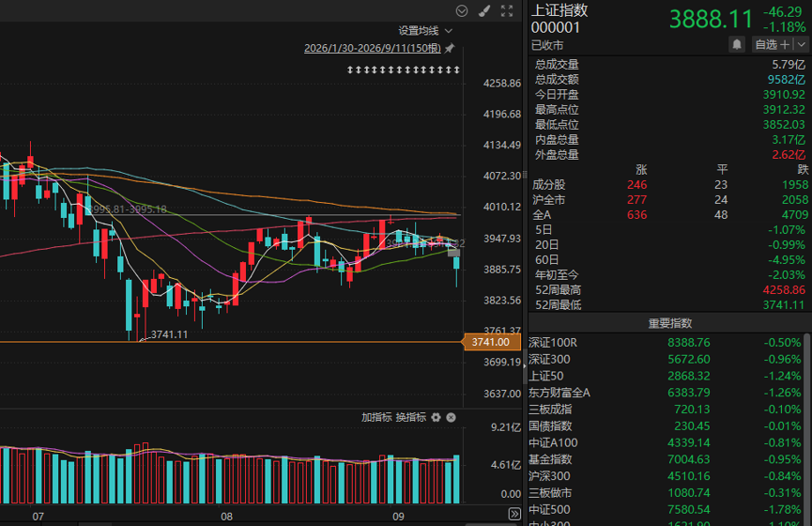Open the 设置均线 dropdown
812x526 pixels.
tap(425, 31)
